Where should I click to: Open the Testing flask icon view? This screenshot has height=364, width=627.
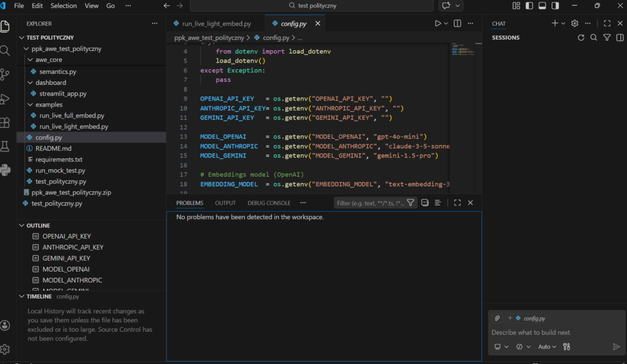(6, 146)
